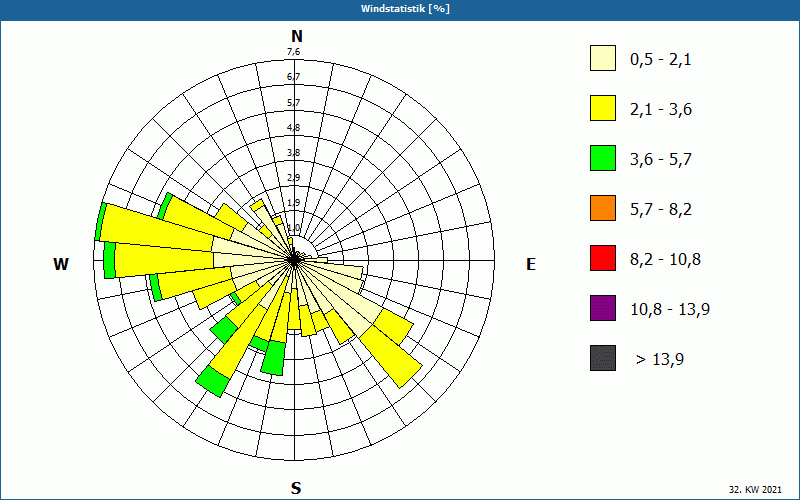This screenshot has width=800, height=500.
Task: Click the 32. KW 2021 week label
Action: [x=755, y=489]
